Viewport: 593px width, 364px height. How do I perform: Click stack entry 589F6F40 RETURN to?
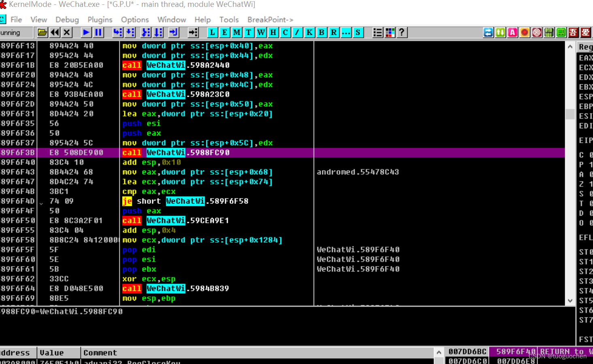click(540, 351)
